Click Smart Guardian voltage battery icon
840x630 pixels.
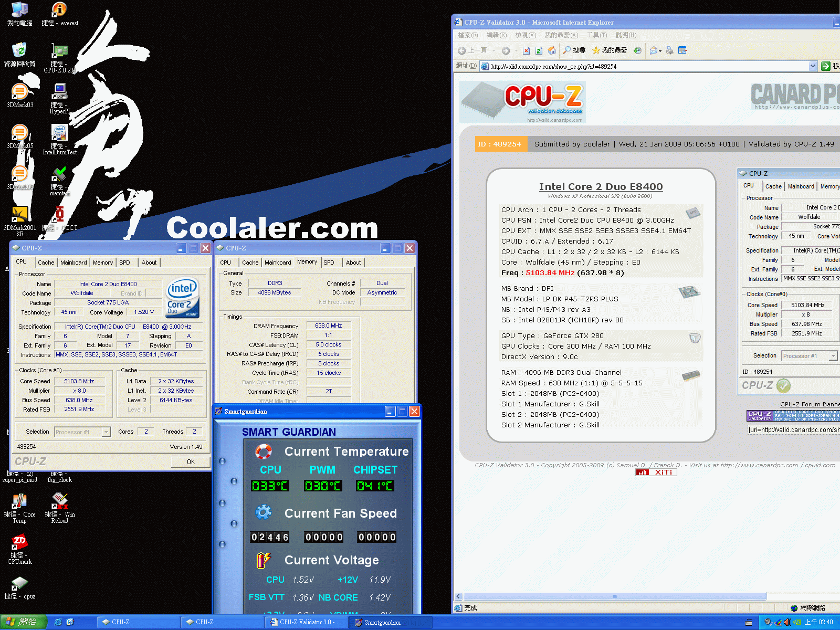point(264,560)
